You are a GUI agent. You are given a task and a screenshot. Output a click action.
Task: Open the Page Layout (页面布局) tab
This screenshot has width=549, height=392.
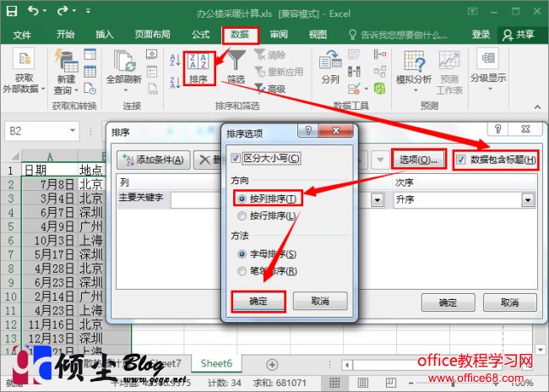point(153,35)
